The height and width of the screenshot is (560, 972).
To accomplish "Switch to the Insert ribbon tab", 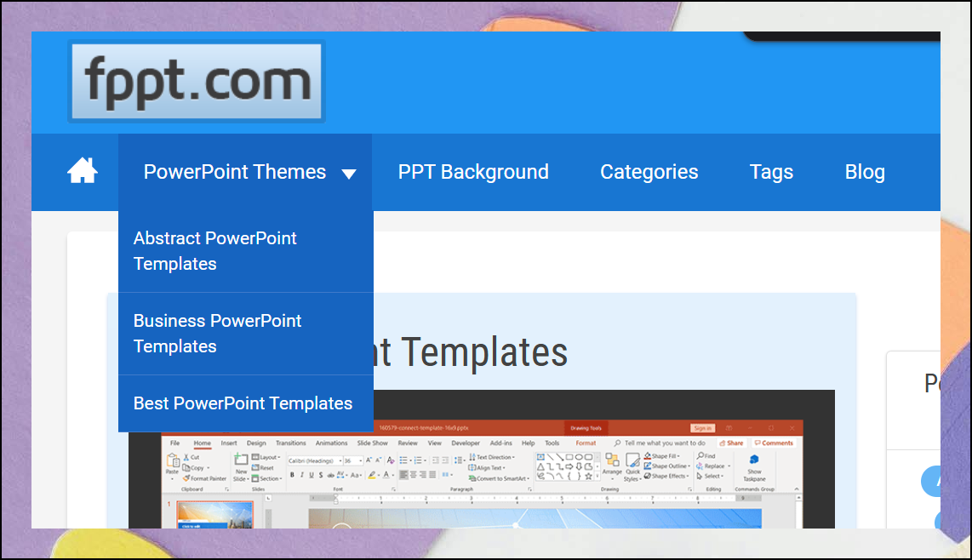I will click(229, 443).
